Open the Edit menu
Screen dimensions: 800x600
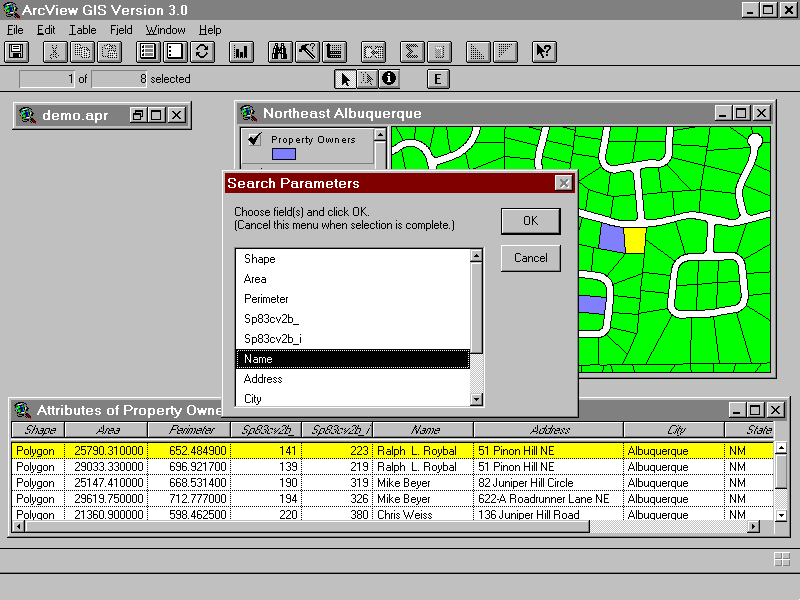(x=46, y=30)
